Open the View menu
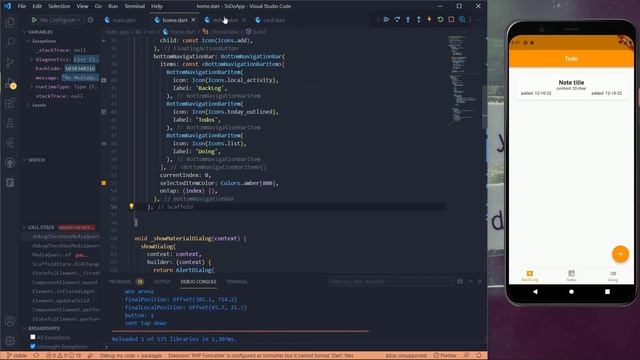This screenshot has width=640, height=360. tap(82, 6)
